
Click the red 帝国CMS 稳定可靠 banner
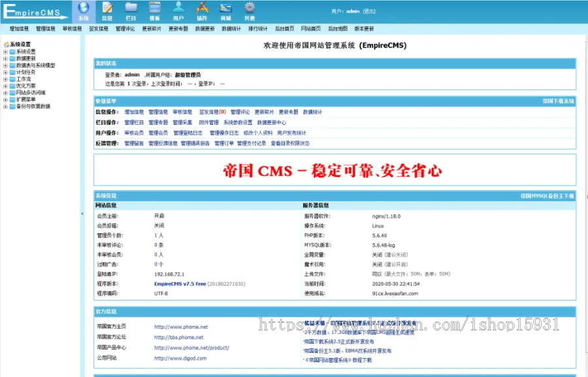point(333,171)
